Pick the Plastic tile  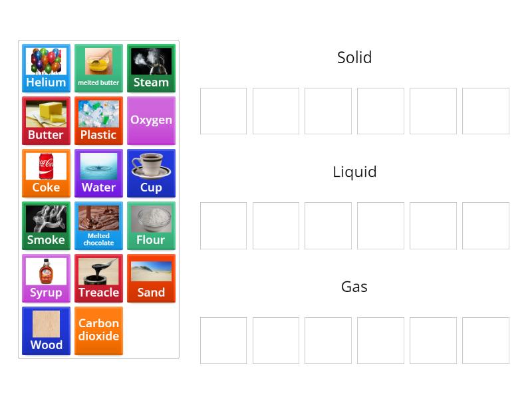pyautogui.click(x=98, y=120)
